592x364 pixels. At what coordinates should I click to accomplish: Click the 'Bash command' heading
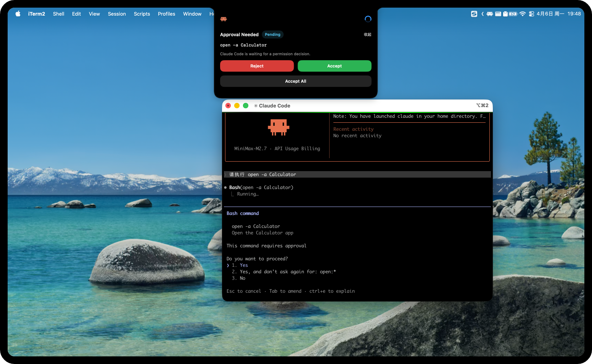[243, 213]
